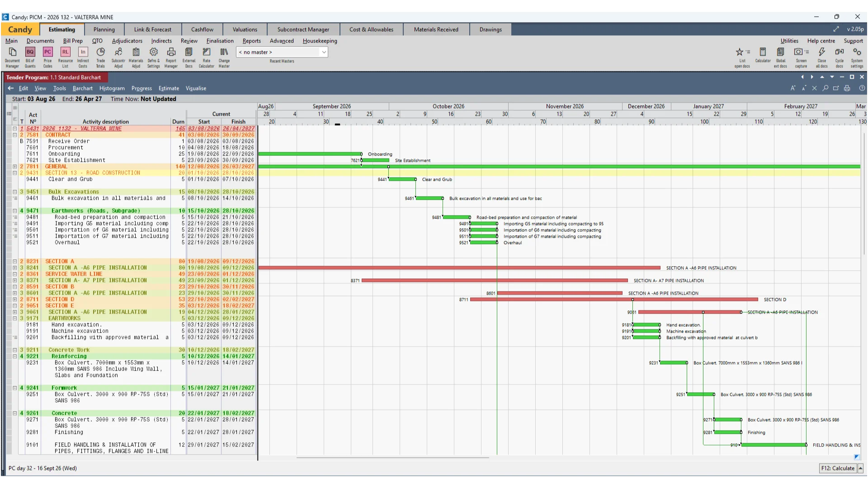
Task: Open Defns & Settings gear icon
Action: pyautogui.click(x=153, y=57)
